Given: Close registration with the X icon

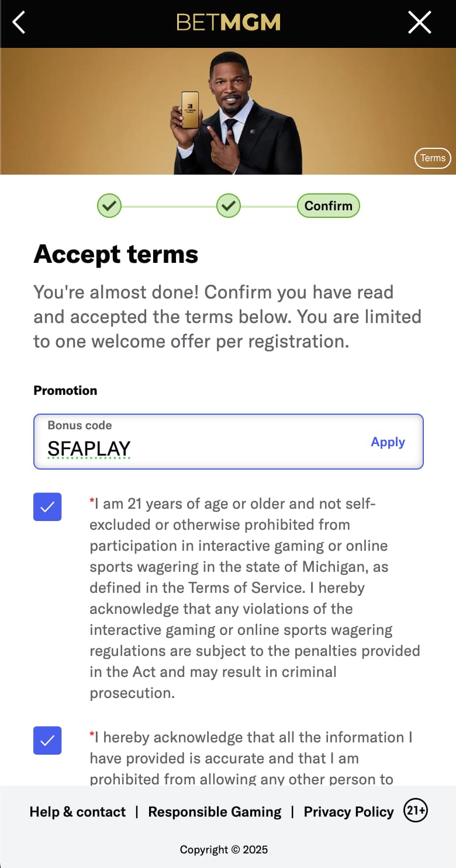Looking at the screenshot, I should 419,23.
